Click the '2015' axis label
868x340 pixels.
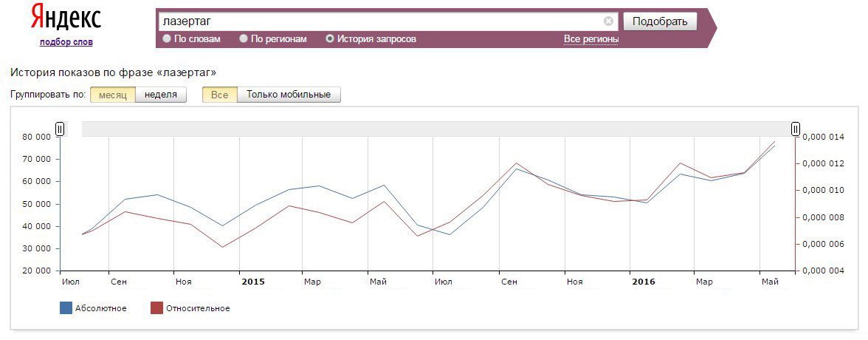point(253,282)
